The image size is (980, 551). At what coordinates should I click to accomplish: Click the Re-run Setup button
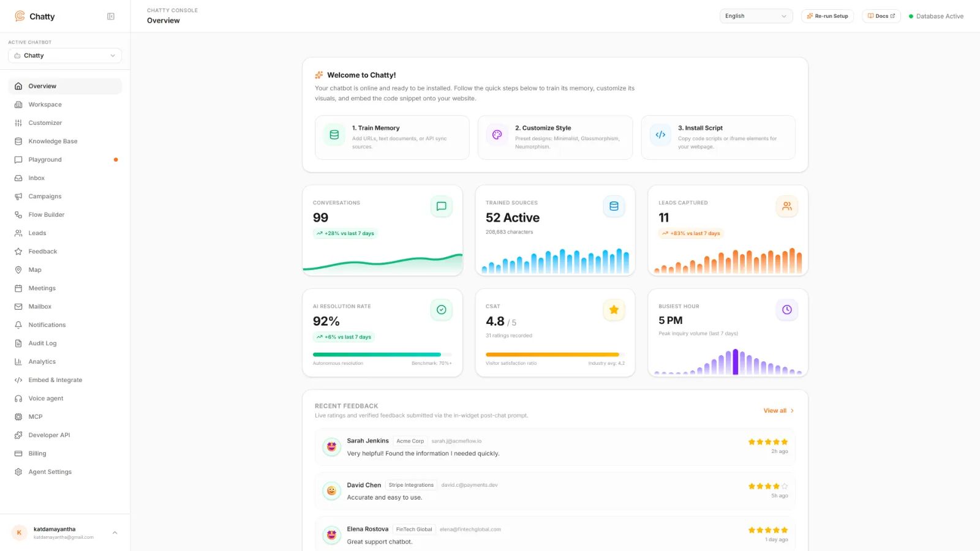[827, 17]
